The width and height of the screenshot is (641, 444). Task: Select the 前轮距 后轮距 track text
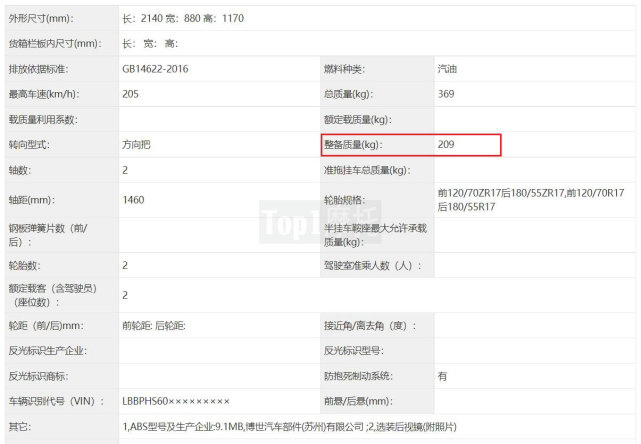click(x=154, y=326)
